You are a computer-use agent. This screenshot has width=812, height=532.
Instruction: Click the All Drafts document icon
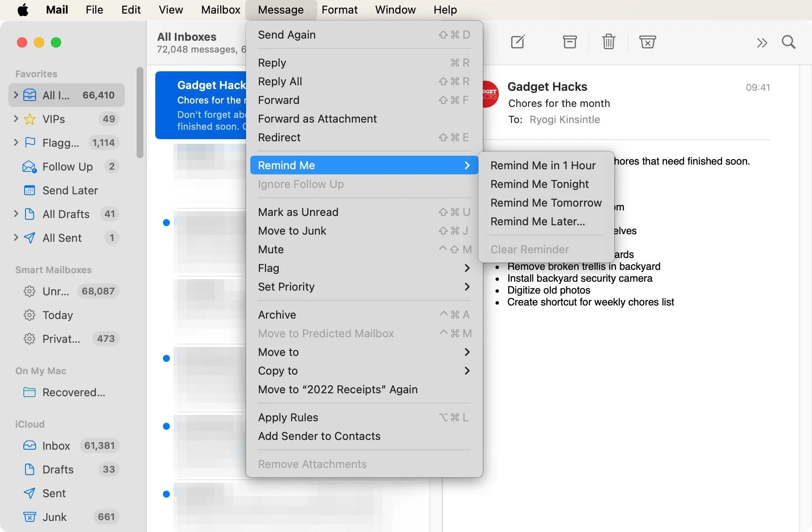pyautogui.click(x=29, y=214)
